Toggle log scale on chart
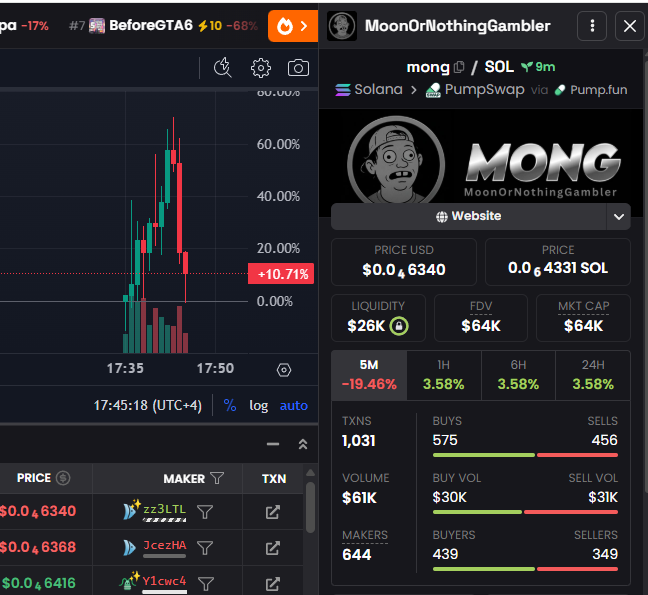 tap(259, 405)
